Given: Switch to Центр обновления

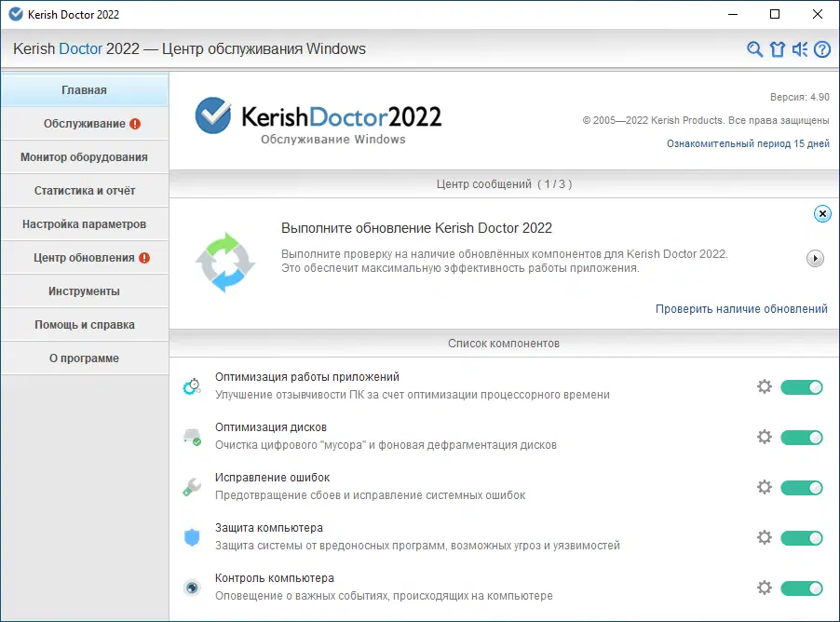Looking at the screenshot, I should click(84, 258).
